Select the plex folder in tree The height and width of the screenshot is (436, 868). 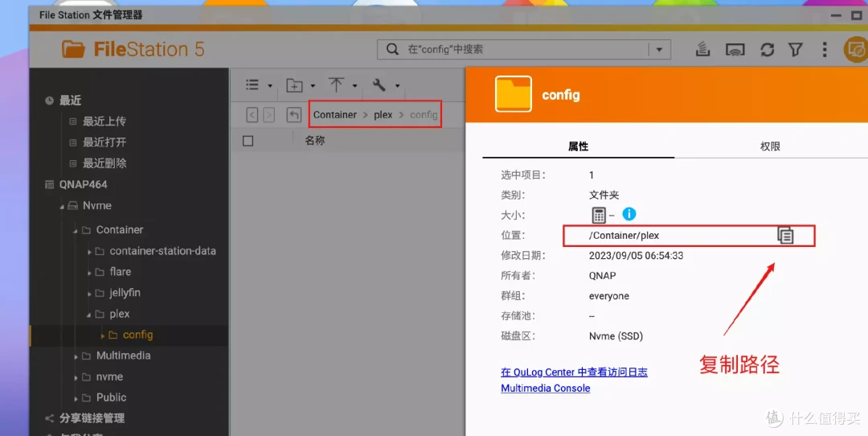120,314
